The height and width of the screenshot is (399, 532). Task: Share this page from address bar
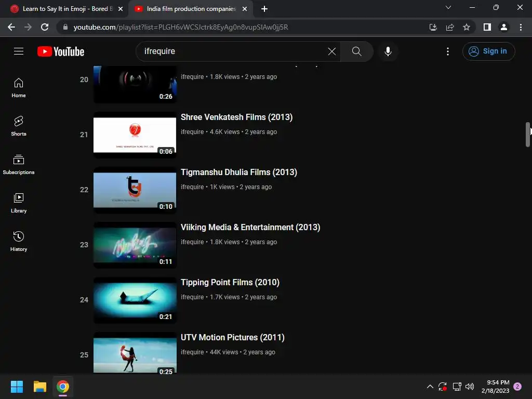click(x=450, y=27)
